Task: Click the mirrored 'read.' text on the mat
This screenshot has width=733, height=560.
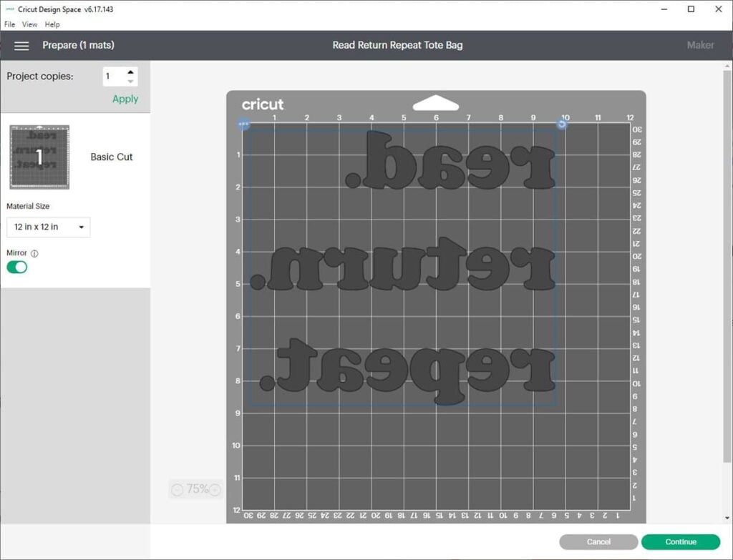Action: coord(450,160)
